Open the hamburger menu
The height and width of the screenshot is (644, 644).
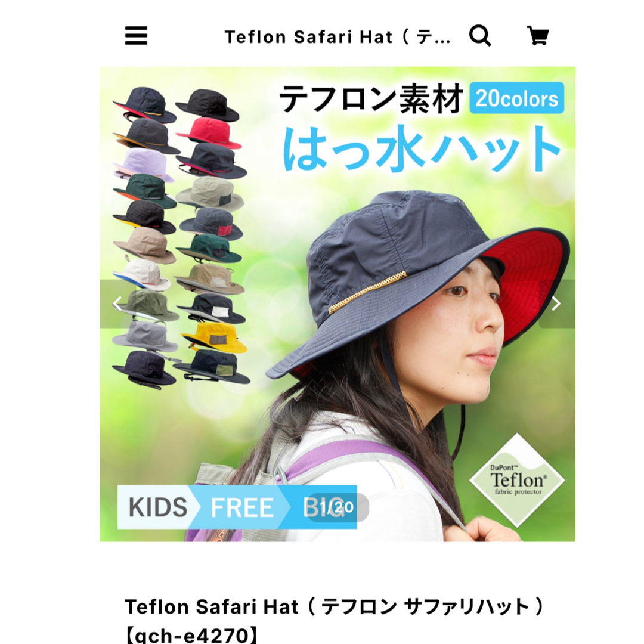(x=136, y=36)
